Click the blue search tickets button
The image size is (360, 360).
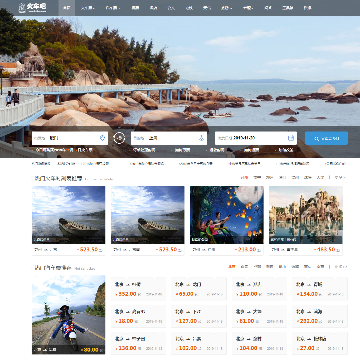[x=326, y=138]
